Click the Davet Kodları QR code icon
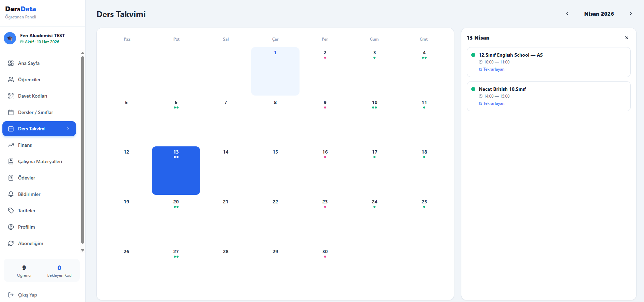 11,96
